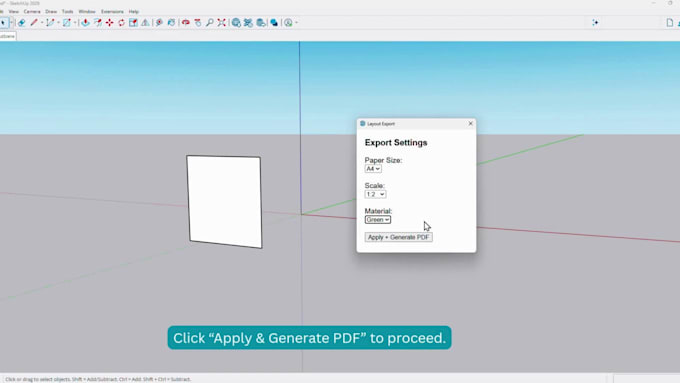Click the Paper Size label
The image size is (680, 383).
click(x=383, y=160)
